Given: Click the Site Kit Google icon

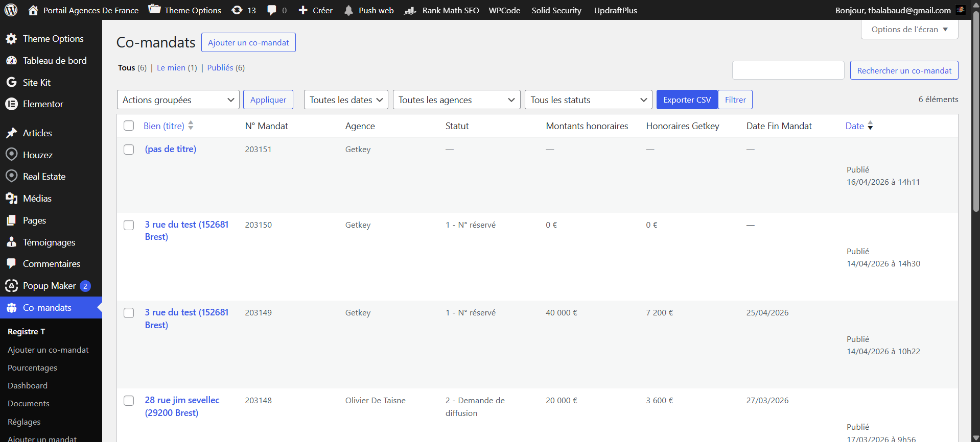Looking at the screenshot, I should click(x=11, y=82).
